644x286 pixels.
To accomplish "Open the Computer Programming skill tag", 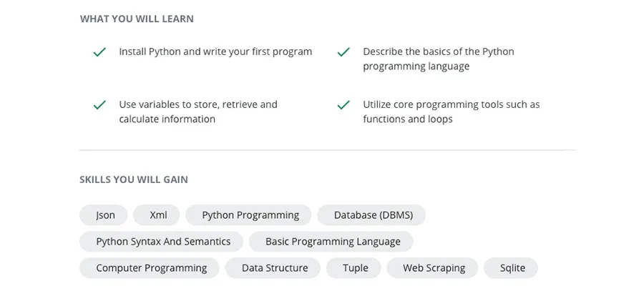I will [x=150, y=268].
